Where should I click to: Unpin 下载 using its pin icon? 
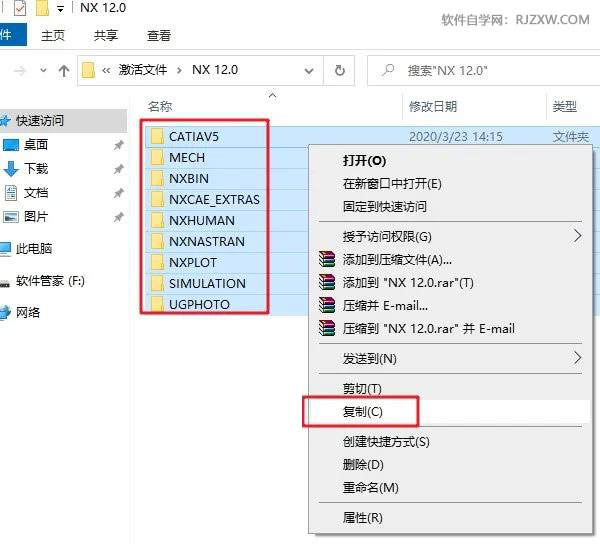click(x=119, y=169)
